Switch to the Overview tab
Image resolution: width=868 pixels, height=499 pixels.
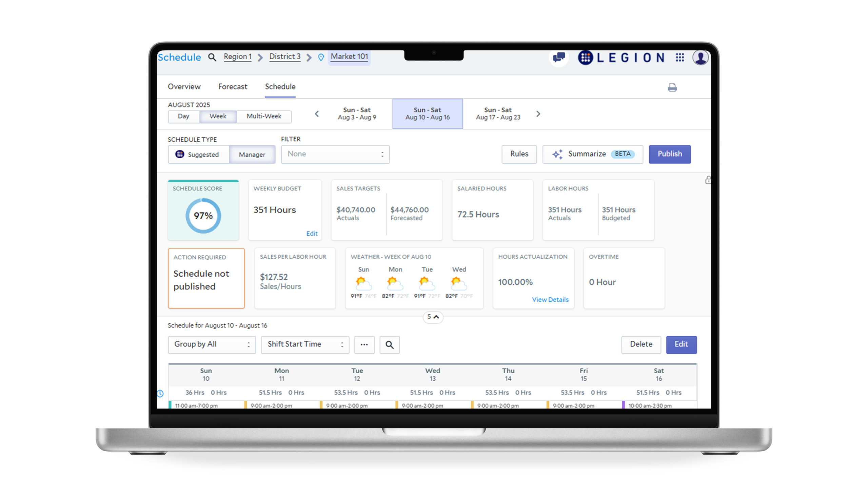tap(184, 87)
